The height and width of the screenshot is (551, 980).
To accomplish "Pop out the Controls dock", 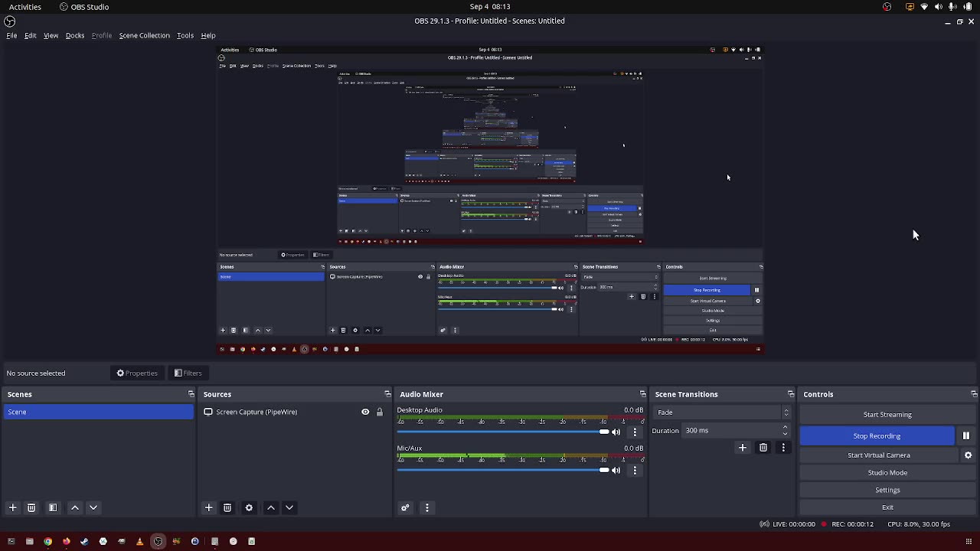I will (974, 394).
